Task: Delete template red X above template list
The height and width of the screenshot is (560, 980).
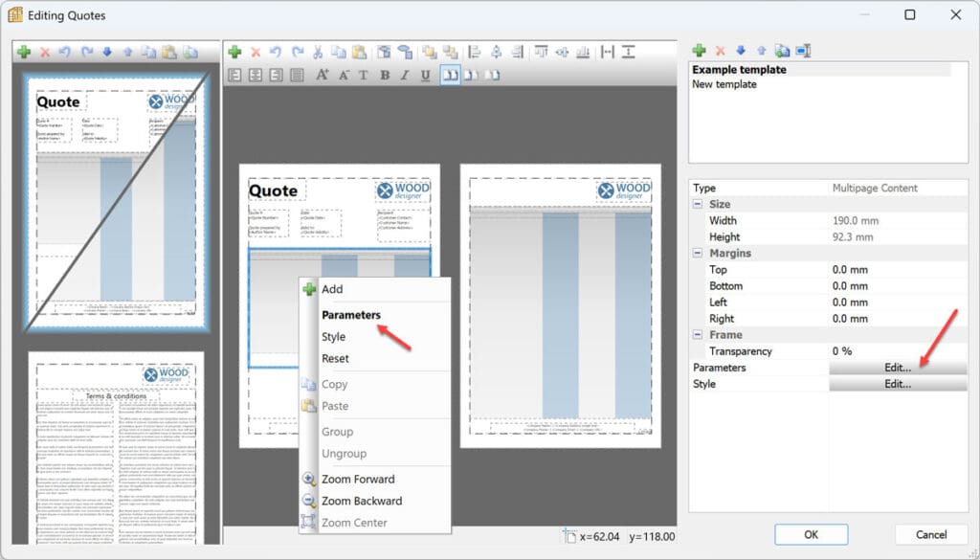Action: pyautogui.click(x=720, y=50)
